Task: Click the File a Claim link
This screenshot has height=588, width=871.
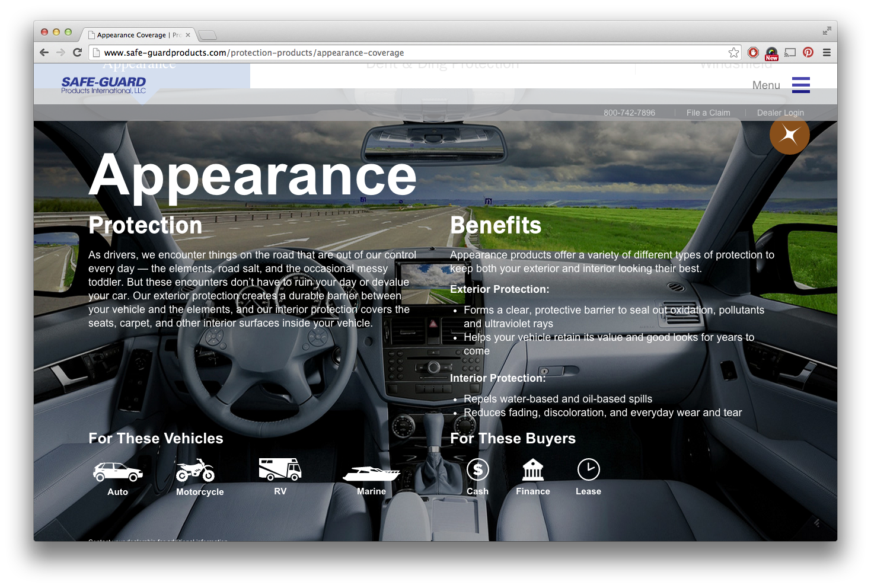Action: click(708, 112)
